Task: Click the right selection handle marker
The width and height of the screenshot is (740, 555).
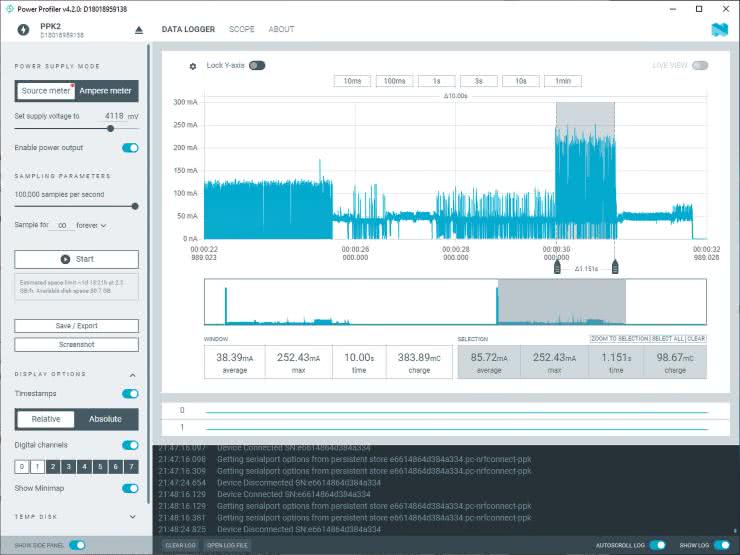Action: pyautogui.click(x=615, y=267)
